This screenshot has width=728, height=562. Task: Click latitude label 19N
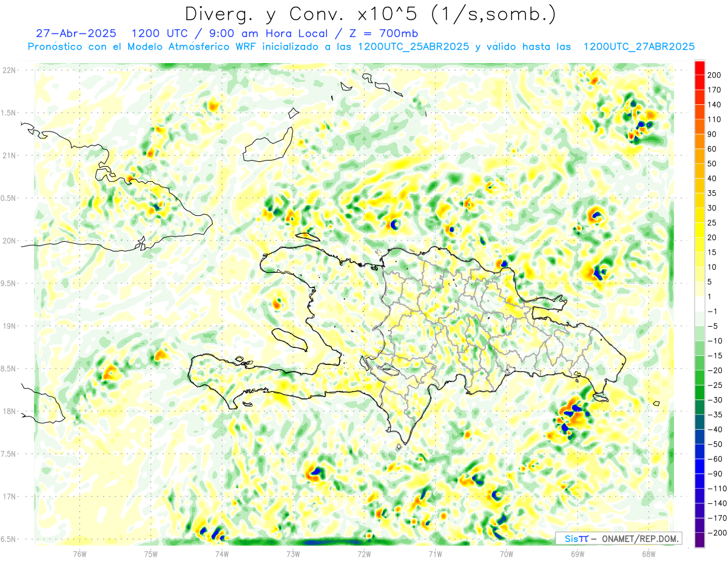tap(9, 326)
